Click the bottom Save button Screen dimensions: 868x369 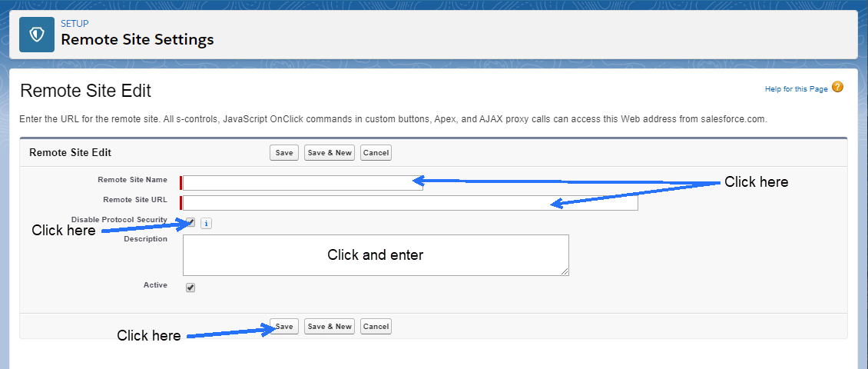tap(284, 327)
